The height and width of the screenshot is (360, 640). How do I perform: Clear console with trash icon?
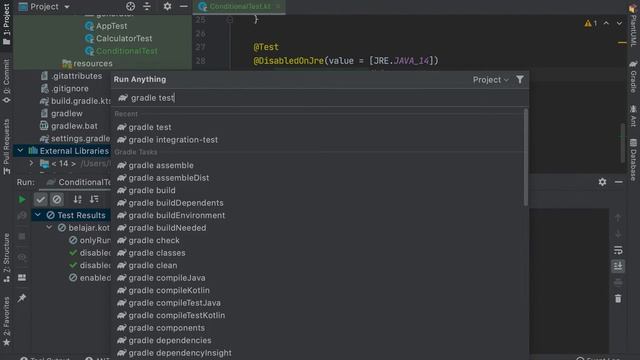coord(618,299)
